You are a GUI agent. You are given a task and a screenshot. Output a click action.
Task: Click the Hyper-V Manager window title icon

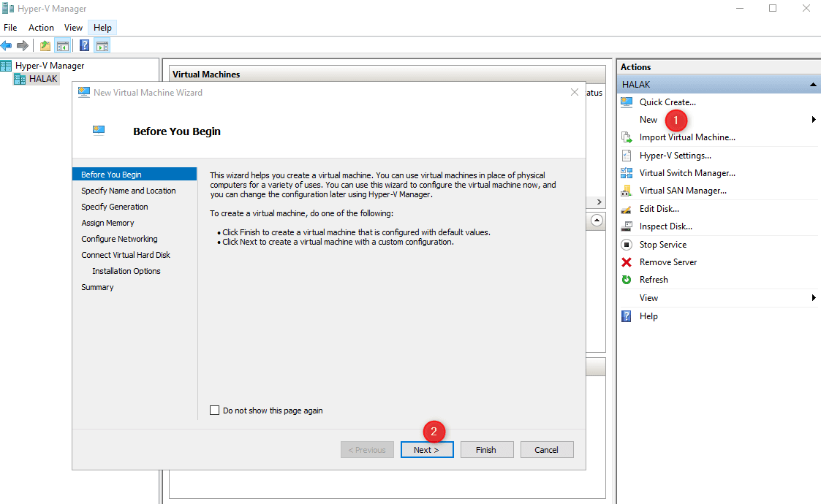coord(8,8)
